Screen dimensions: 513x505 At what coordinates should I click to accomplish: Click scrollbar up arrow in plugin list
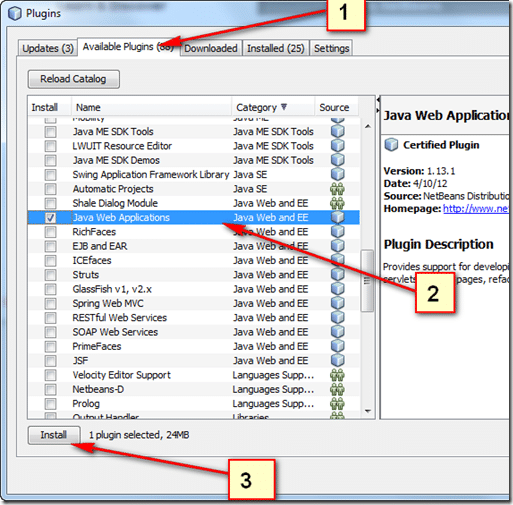tap(368, 126)
